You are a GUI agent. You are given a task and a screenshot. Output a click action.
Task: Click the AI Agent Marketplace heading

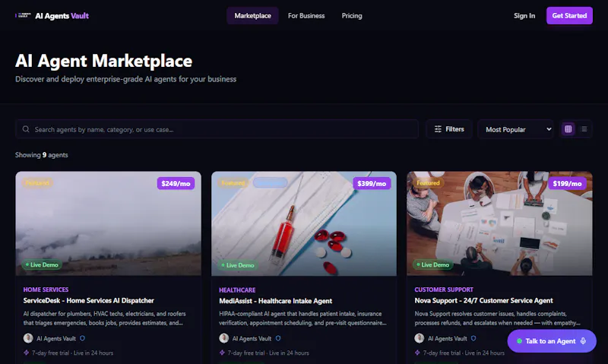(x=103, y=61)
